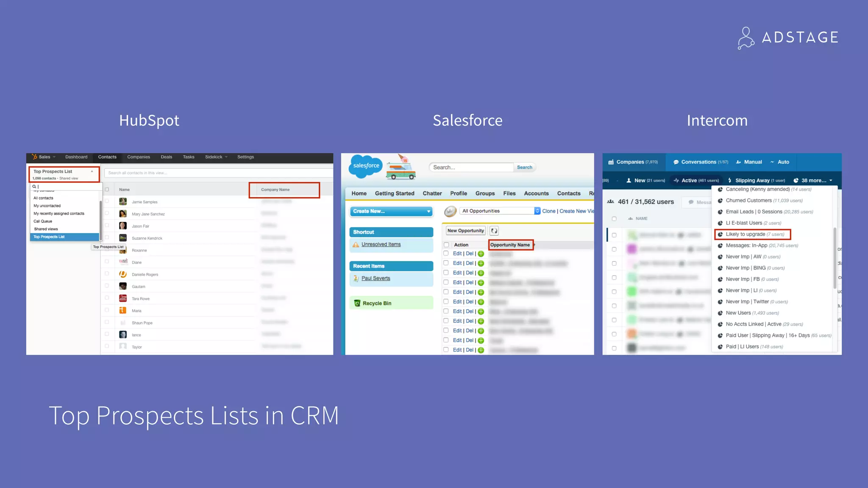This screenshot has width=868, height=488.
Task: Click the New Opportunity button
Action: (x=465, y=230)
